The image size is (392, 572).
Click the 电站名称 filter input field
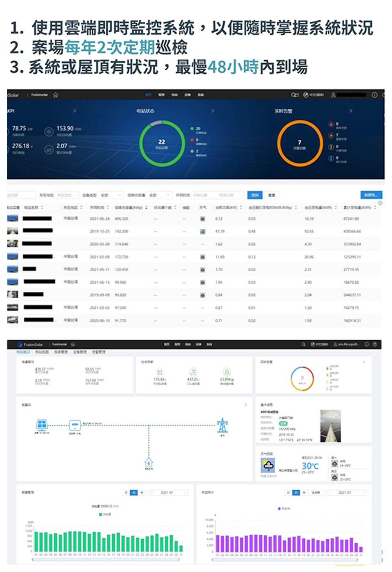20,195
